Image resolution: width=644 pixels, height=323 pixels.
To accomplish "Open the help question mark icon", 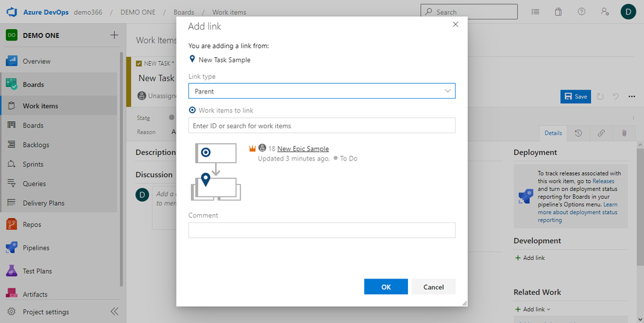I will pyautogui.click(x=581, y=12).
